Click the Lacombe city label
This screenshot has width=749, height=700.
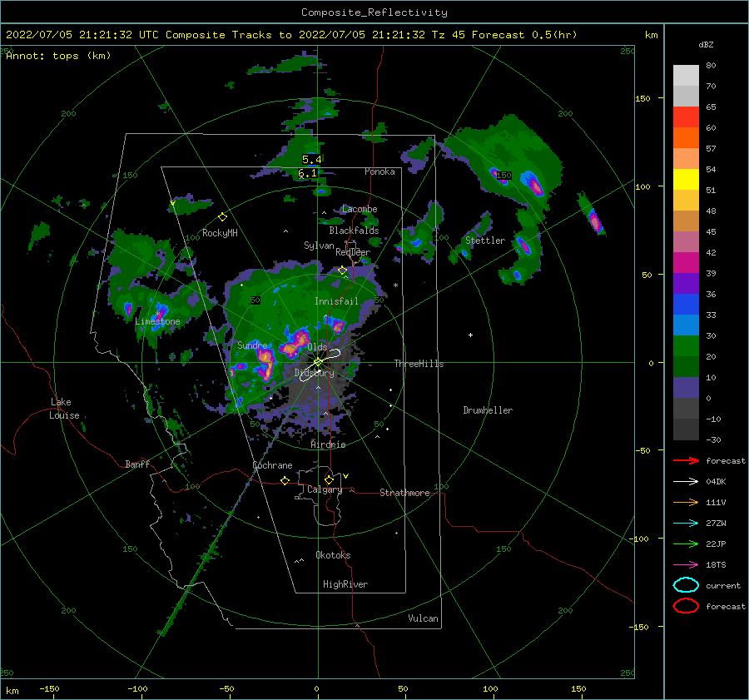pyautogui.click(x=360, y=209)
